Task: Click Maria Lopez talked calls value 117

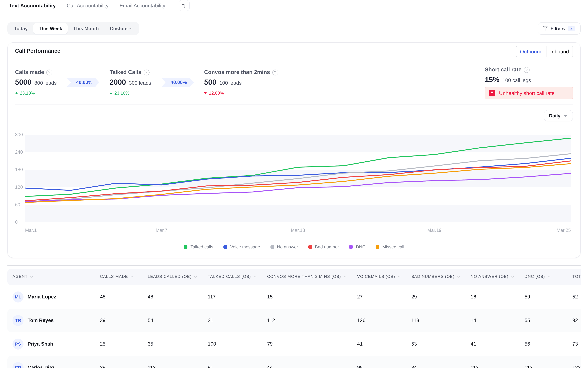Action: 212,297
